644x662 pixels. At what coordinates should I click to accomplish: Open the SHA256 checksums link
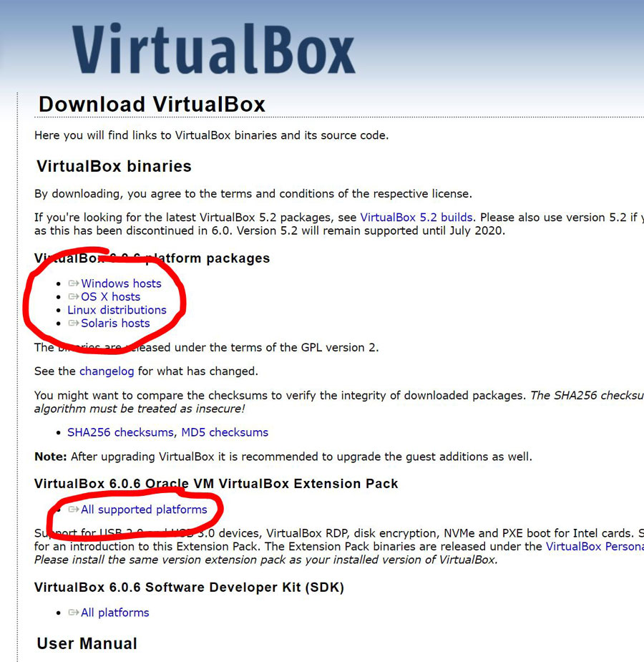120,432
